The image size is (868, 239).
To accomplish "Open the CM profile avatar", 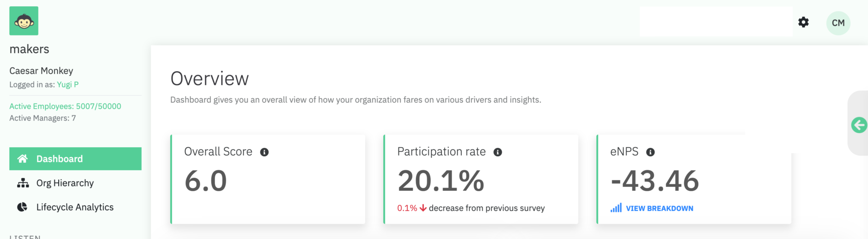I will point(838,23).
